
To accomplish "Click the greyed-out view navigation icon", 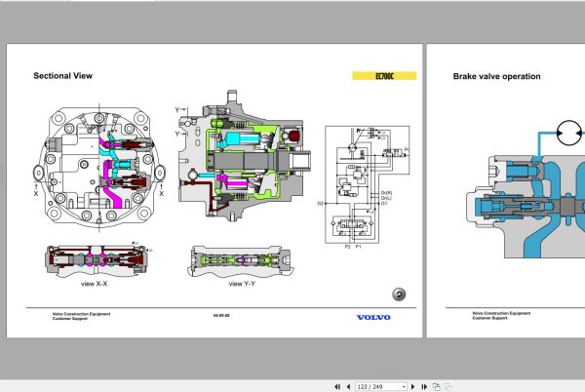I will click(x=448, y=387).
